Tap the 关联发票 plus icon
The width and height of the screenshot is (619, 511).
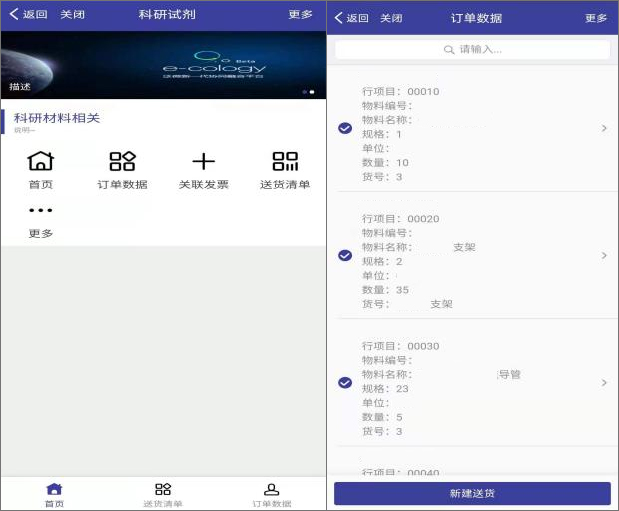pos(204,162)
